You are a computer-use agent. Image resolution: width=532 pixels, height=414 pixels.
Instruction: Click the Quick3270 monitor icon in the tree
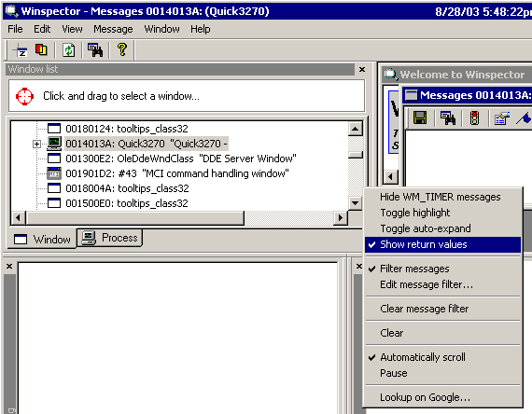point(54,144)
